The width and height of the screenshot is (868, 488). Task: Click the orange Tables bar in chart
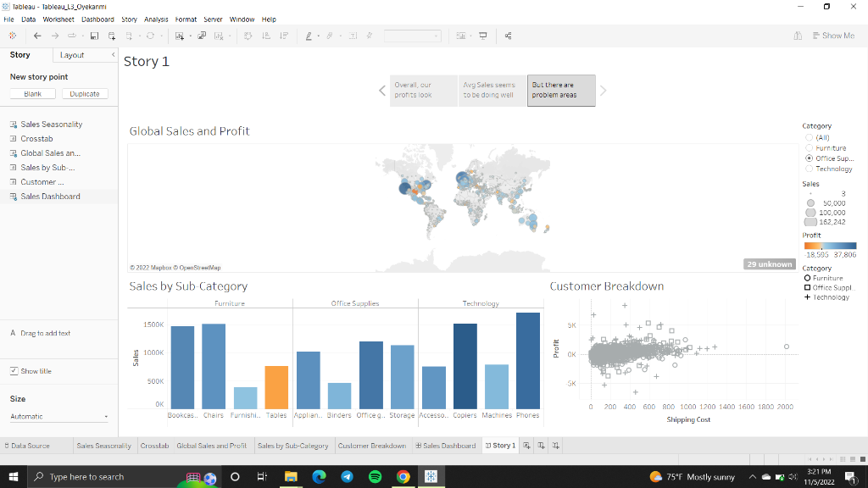(276, 387)
